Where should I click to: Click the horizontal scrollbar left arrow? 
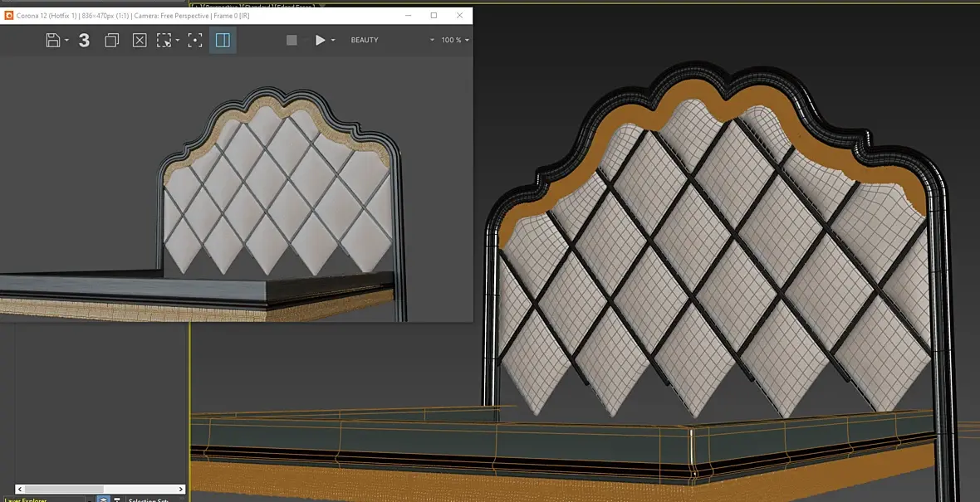click(x=21, y=490)
